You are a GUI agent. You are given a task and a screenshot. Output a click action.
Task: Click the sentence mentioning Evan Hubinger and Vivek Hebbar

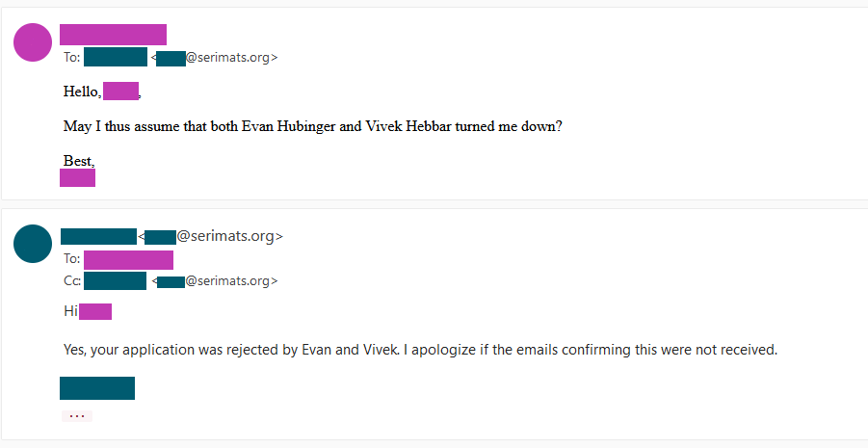[x=312, y=126]
